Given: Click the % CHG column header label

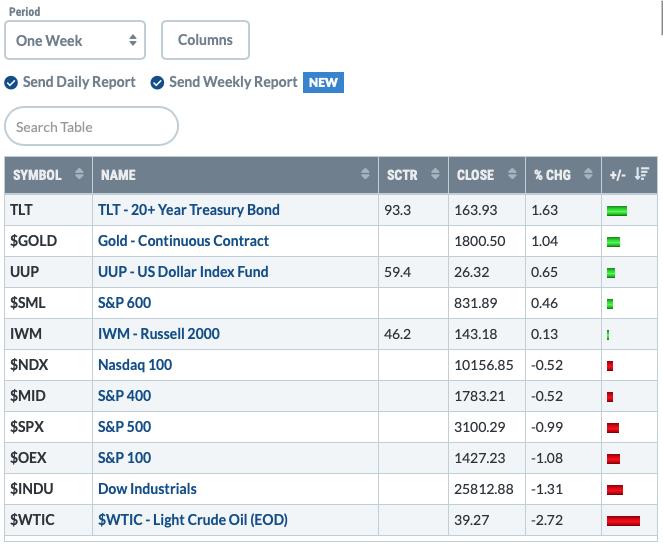Looking at the screenshot, I should (x=552, y=175).
